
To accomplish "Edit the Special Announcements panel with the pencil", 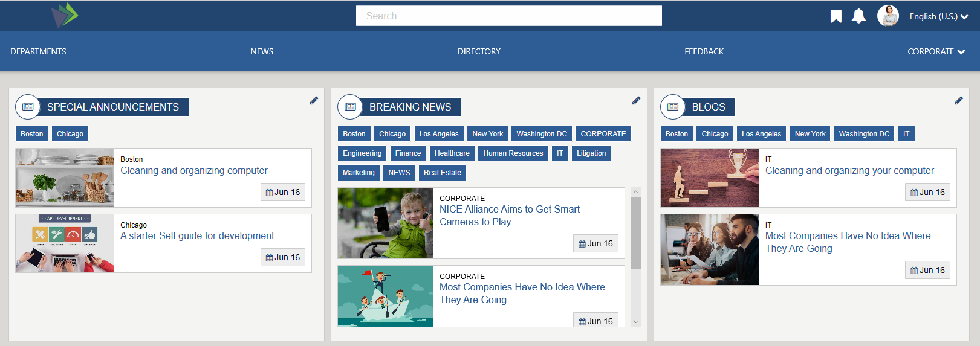I will 314,101.
